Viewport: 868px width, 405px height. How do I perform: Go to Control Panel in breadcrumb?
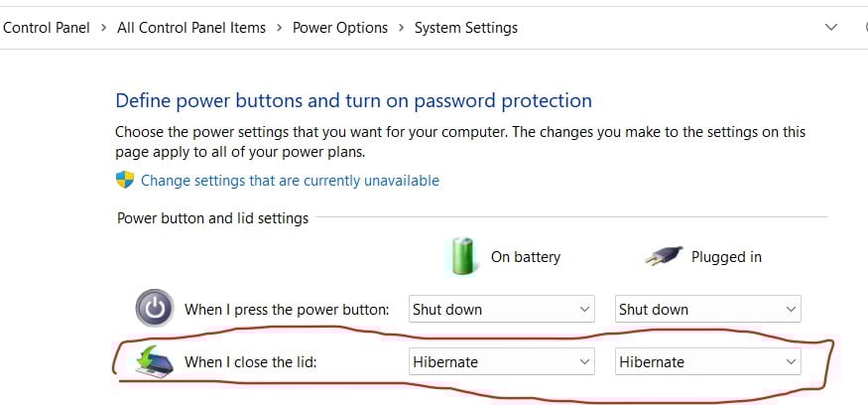50,28
